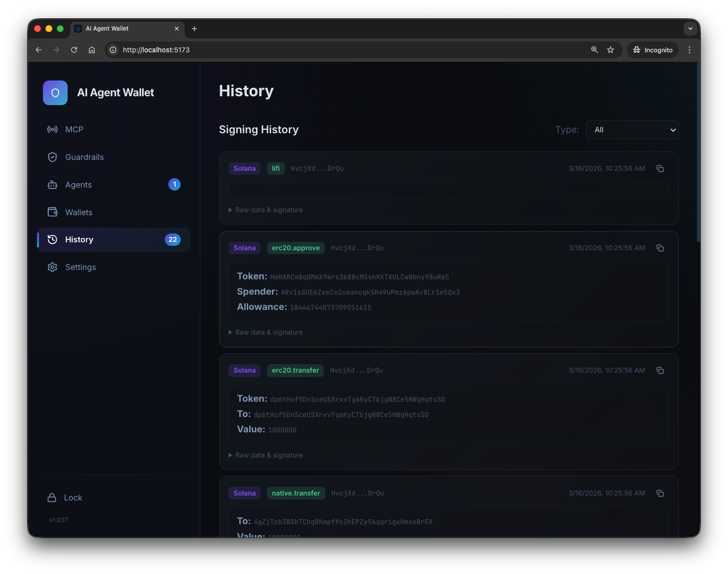Copy the lifi signing entry

660,169
